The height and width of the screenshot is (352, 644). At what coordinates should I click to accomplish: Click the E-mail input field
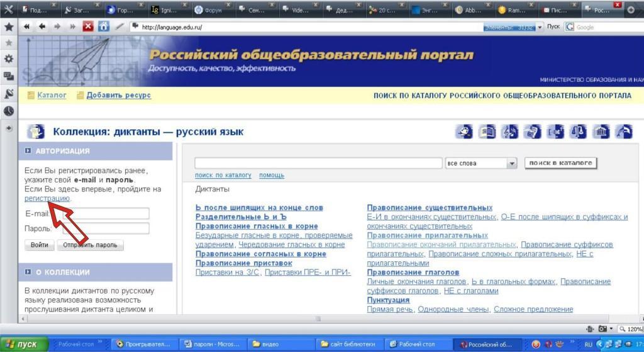pos(106,213)
